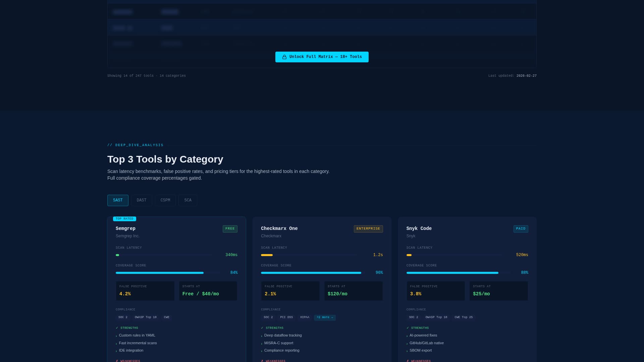Click the 88% coverage value
The height and width of the screenshot is (362, 644).
[x=525, y=273]
